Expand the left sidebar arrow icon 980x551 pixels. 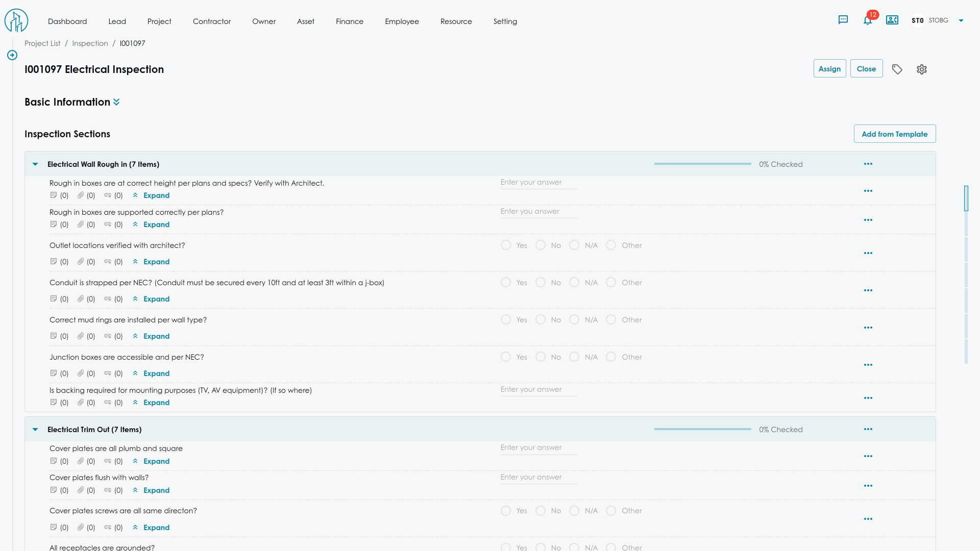(12, 55)
